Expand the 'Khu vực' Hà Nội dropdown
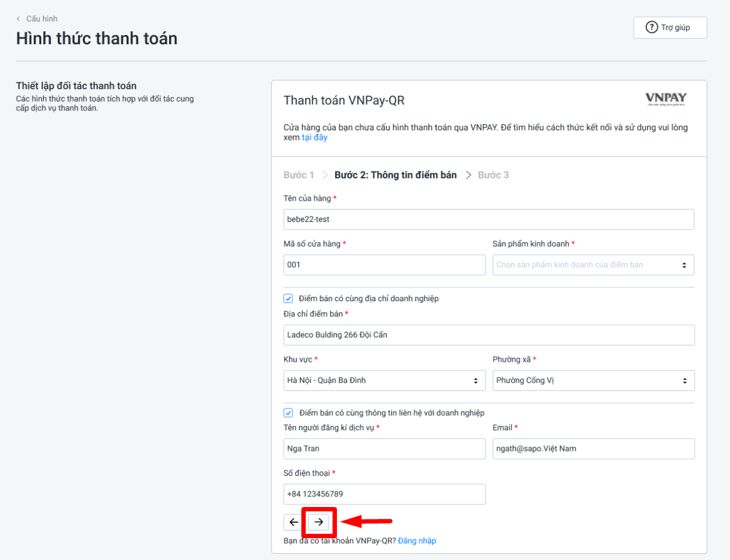This screenshot has width=730, height=560. click(x=384, y=380)
